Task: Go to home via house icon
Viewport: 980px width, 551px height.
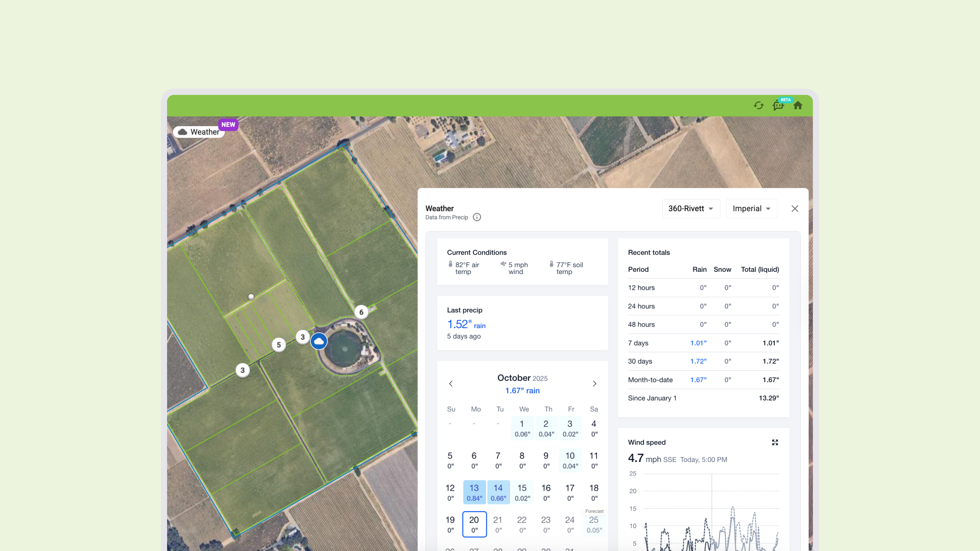Action: point(798,105)
